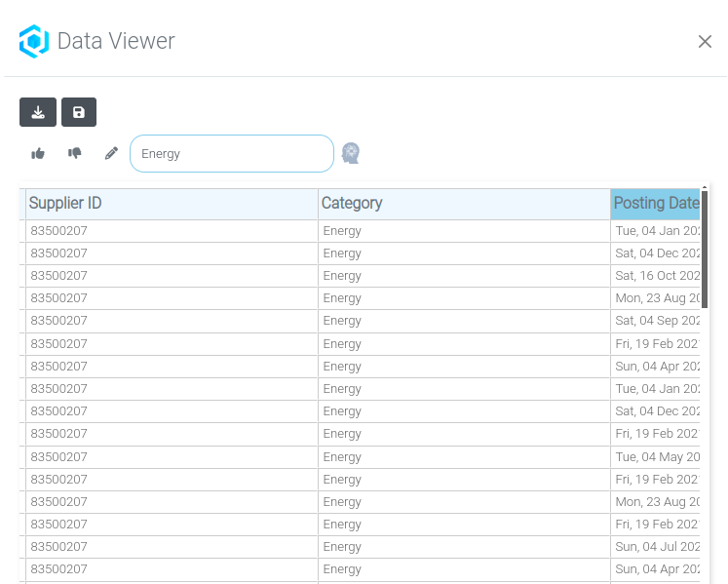Screen dimensions: 728x584
Task: Click the Data Viewer hexagon logo
Action: click(34, 42)
